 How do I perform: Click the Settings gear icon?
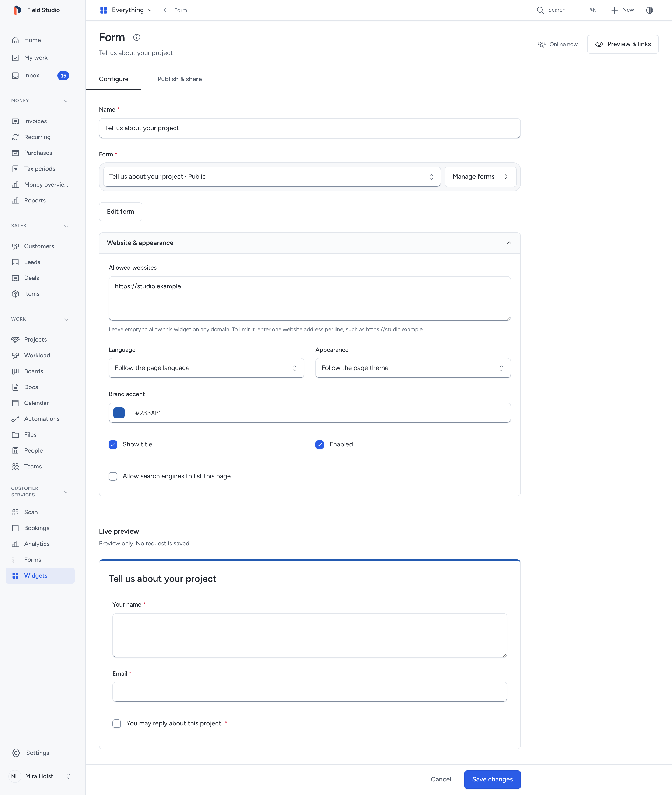16,753
